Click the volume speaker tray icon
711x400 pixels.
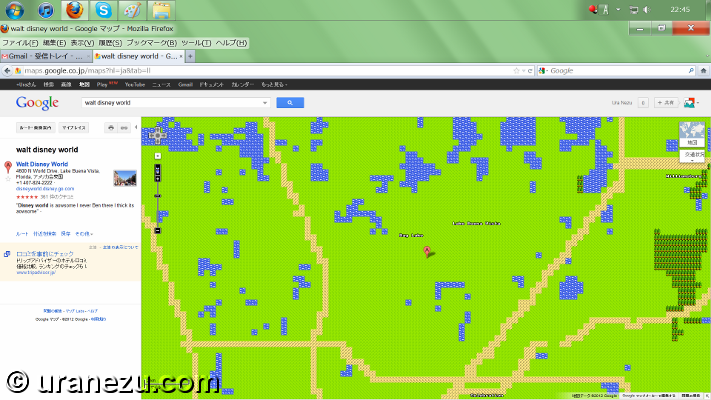(647, 10)
